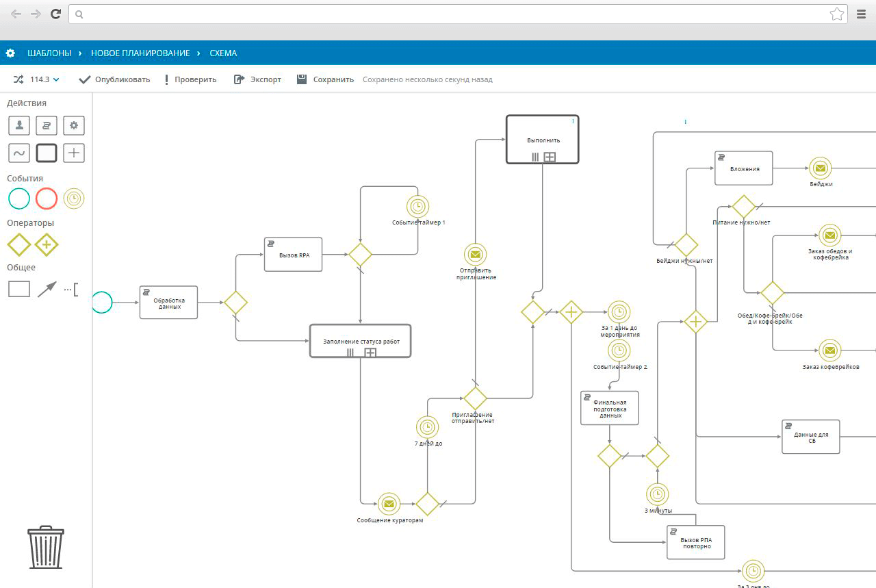The height and width of the screenshot is (588, 876).
Task: Go to НОВОЕ ПЛАНИРОВАНИЕ breadcrumb
Action: click(x=140, y=53)
